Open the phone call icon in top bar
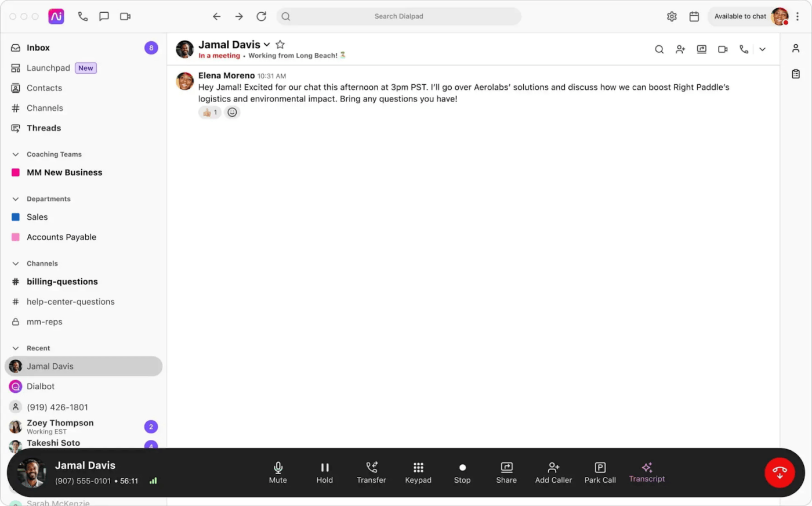This screenshot has width=812, height=506. pyautogui.click(x=83, y=16)
